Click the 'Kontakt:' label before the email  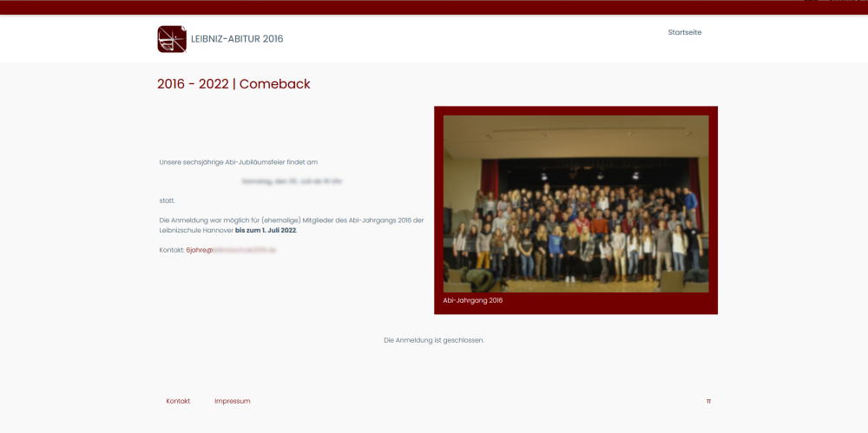point(172,250)
